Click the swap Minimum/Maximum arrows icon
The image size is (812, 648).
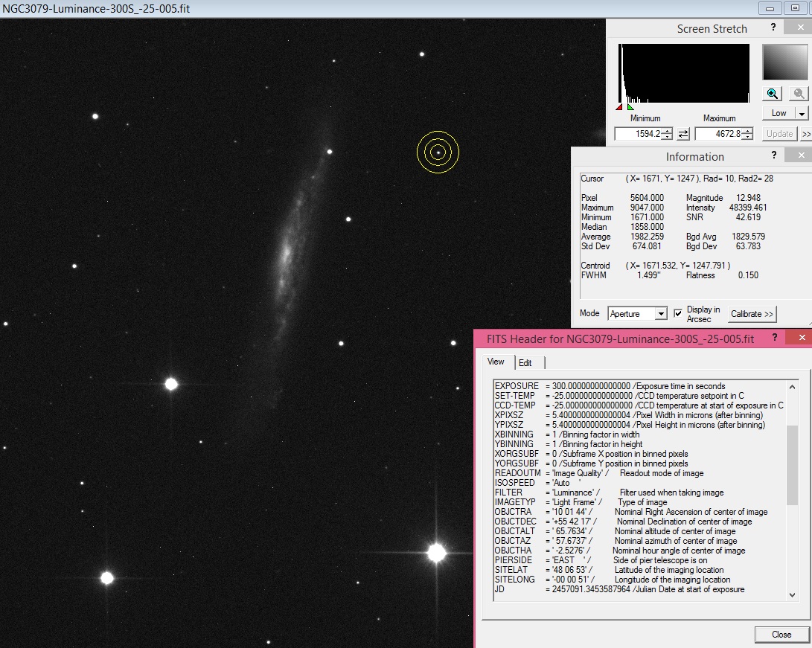tap(683, 134)
